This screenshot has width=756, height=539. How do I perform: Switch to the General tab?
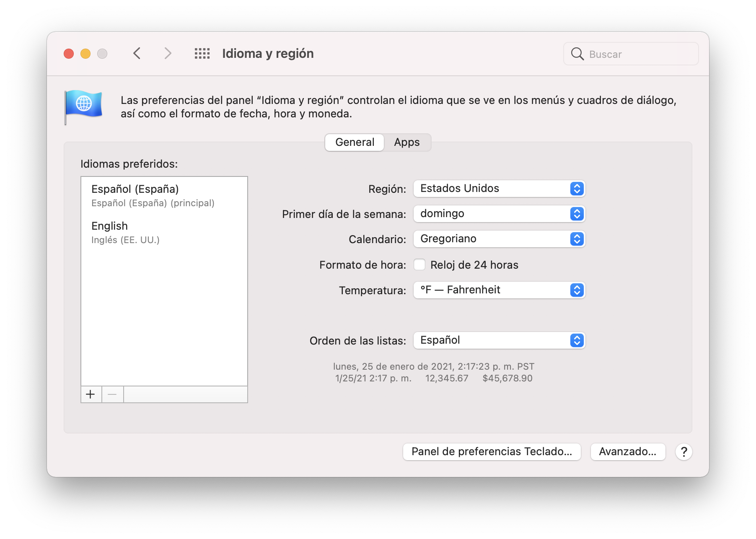pyautogui.click(x=355, y=143)
